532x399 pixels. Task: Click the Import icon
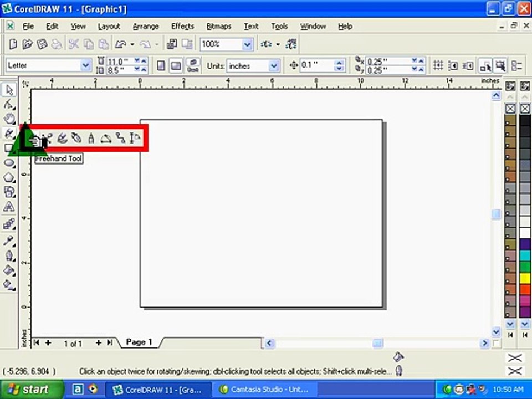tap(172, 44)
